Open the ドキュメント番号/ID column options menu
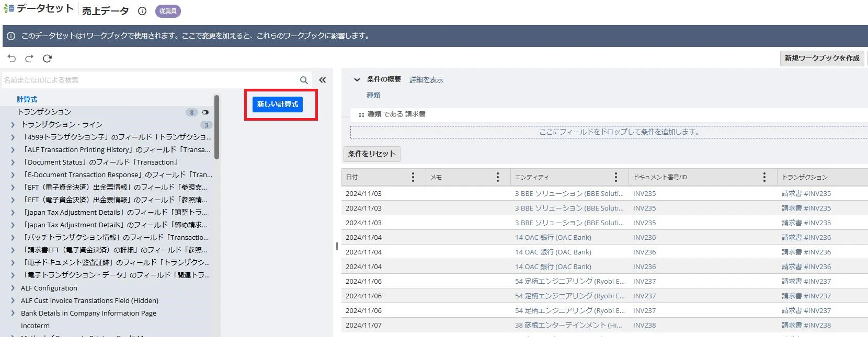Screen dimensions: 868x337 [x=764, y=177]
